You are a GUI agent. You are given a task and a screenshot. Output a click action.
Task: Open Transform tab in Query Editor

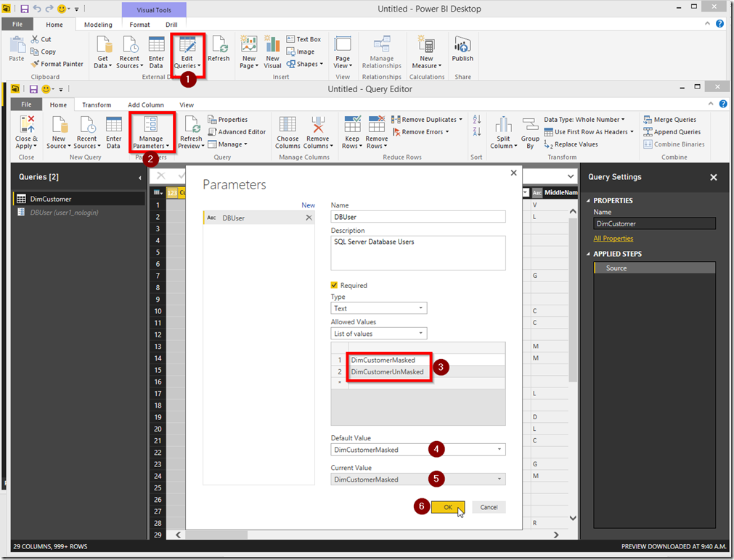point(97,104)
